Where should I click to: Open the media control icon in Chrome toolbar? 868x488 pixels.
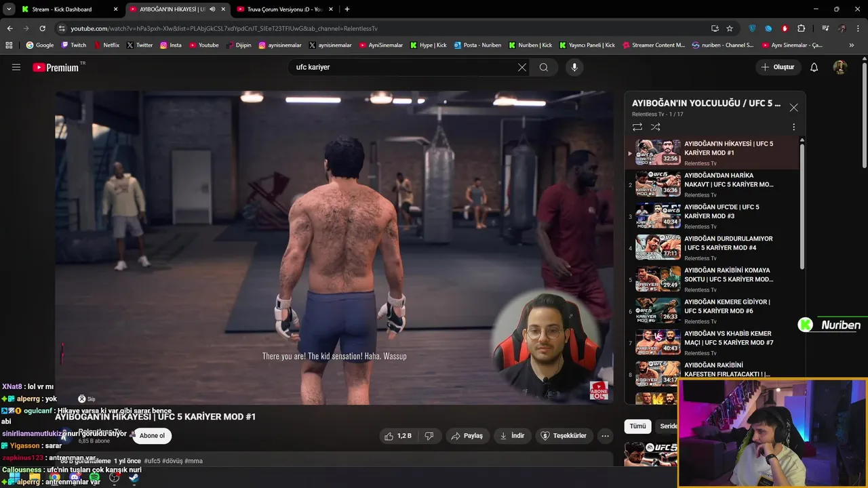click(x=825, y=28)
